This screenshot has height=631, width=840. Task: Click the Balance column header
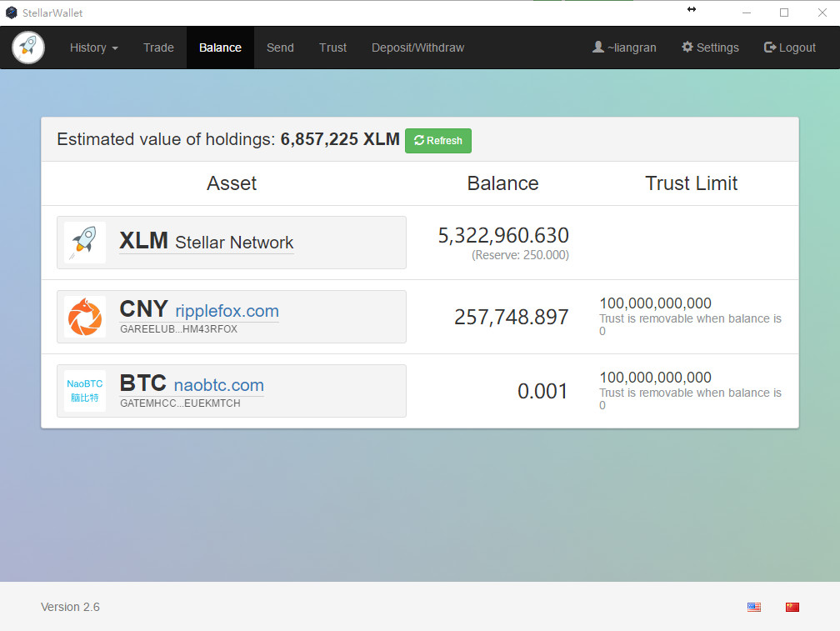click(502, 183)
